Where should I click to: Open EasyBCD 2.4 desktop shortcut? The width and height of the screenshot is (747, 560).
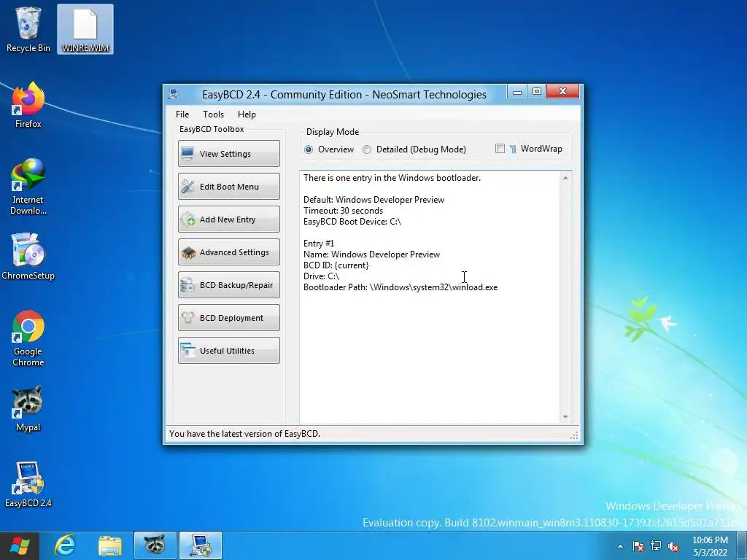pyautogui.click(x=28, y=484)
